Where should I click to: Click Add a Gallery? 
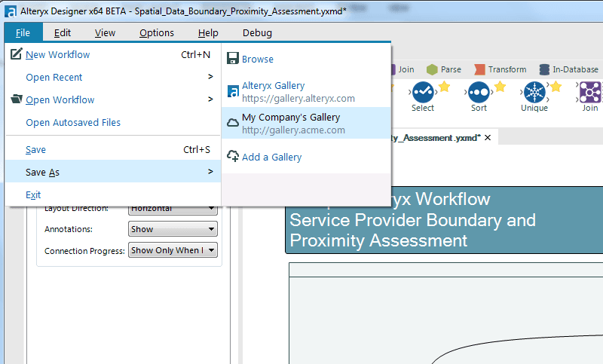[x=306, y=157]
